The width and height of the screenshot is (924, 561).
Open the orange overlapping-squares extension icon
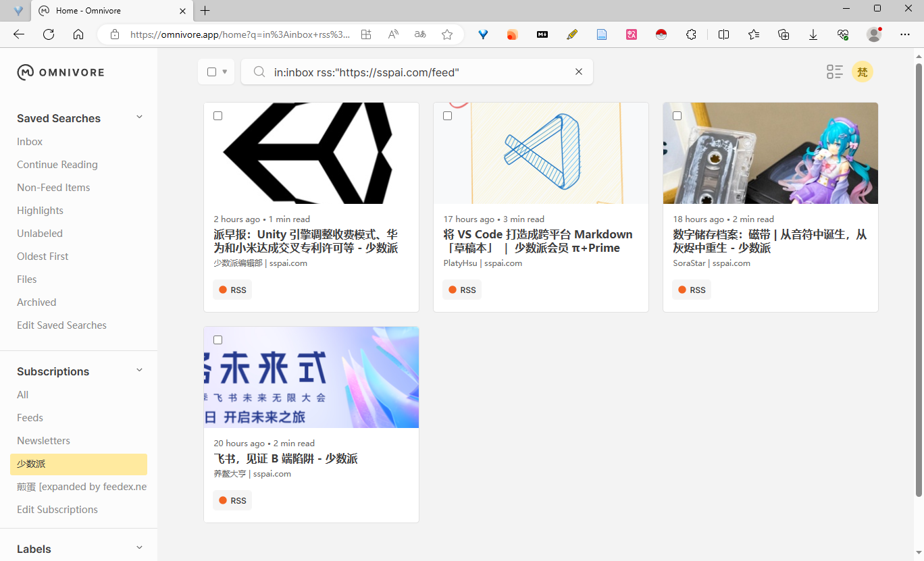click(x=512, y=34)
